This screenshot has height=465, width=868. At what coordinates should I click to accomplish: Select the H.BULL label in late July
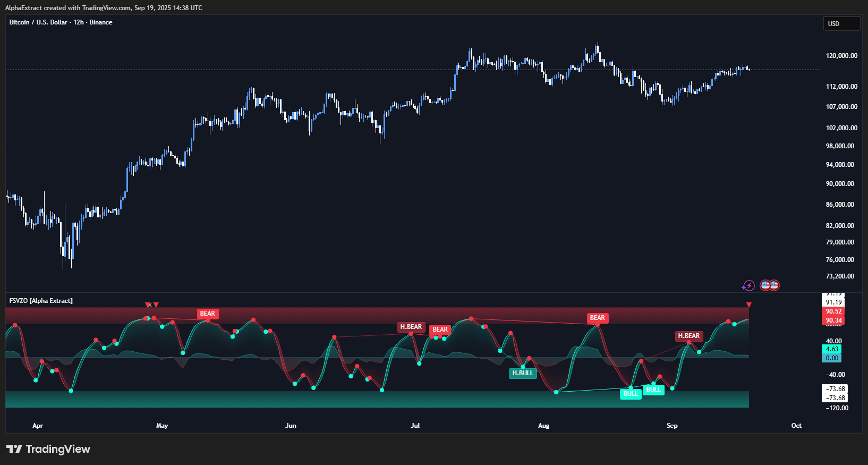pos(523,373)
